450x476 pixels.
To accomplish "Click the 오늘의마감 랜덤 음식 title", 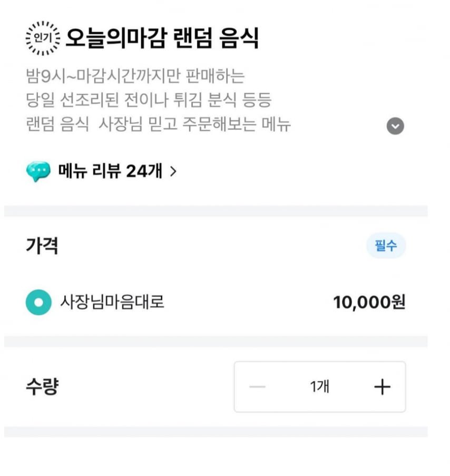I will [162, 39].
